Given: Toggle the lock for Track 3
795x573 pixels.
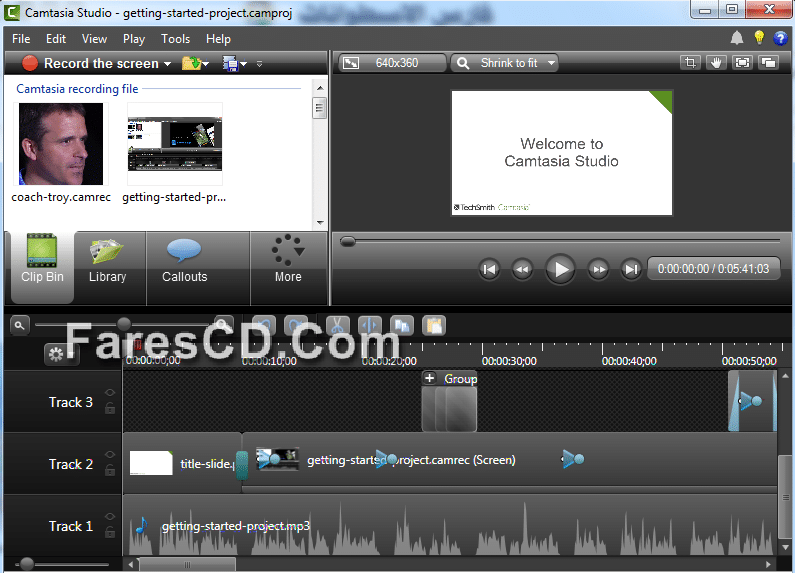Looking at the screenshot, I should tap(110, 408).
